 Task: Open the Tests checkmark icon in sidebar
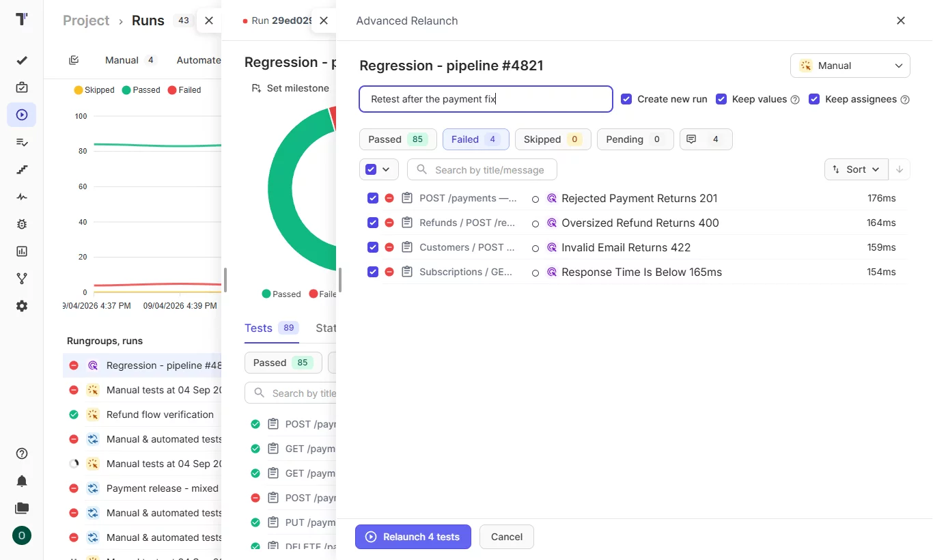[22, 60]
